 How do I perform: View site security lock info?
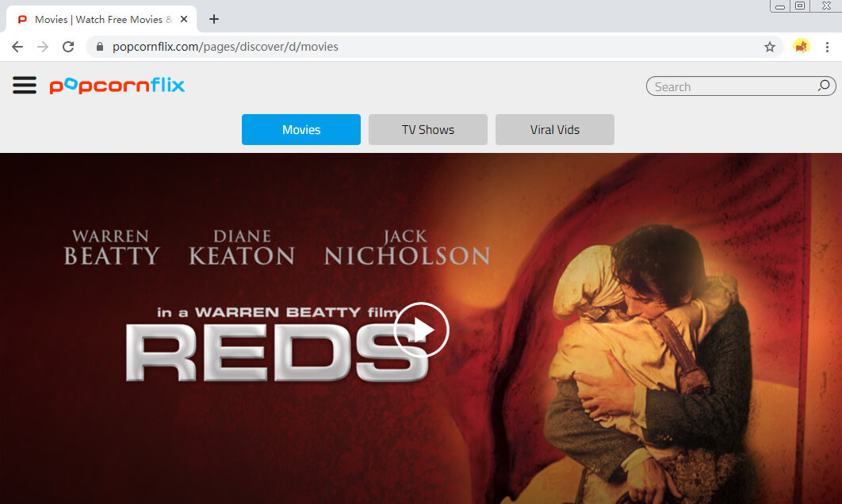coord(99,47)
